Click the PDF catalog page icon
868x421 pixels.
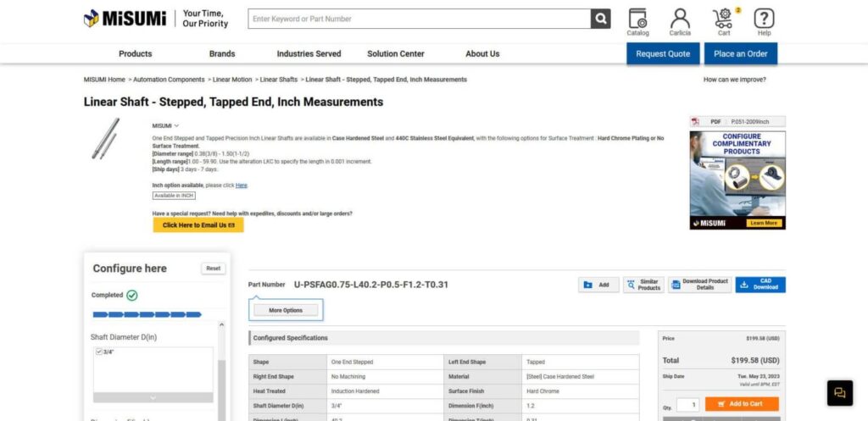click(x=696, y=122)
